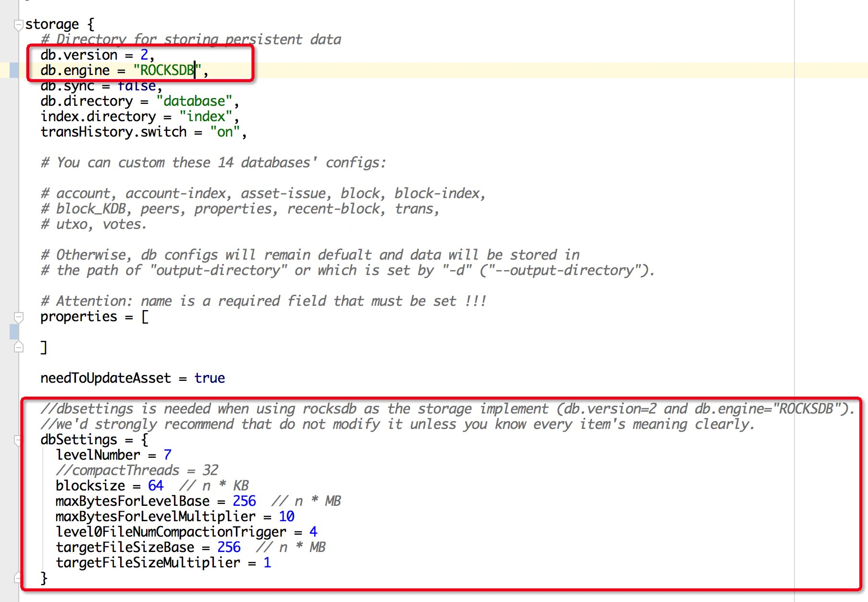Click the 'the path of output-directory' comment
The image size is (868, 602).
click(x=347, y=270)
